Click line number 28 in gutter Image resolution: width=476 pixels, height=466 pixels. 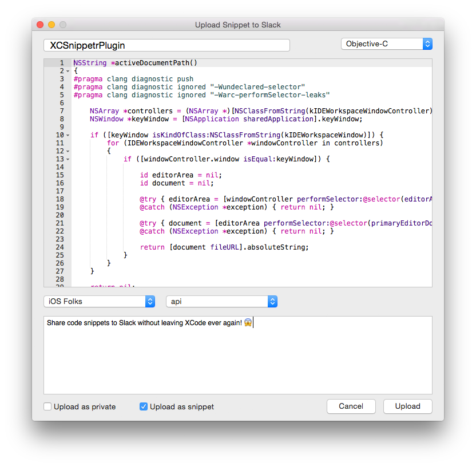(60, 279)
